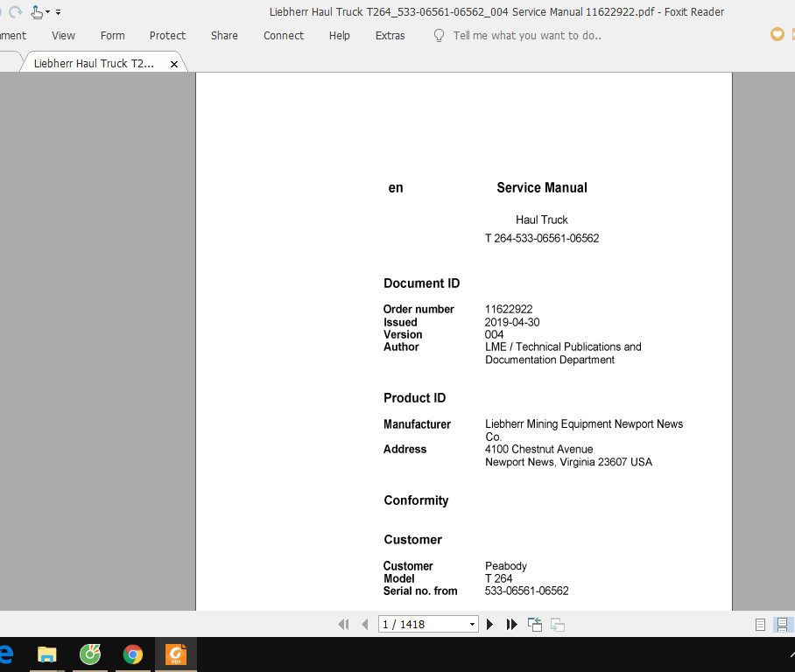Open the Form ribbon tab
This screenshot has height=672, width=795.
pos(113,36)
